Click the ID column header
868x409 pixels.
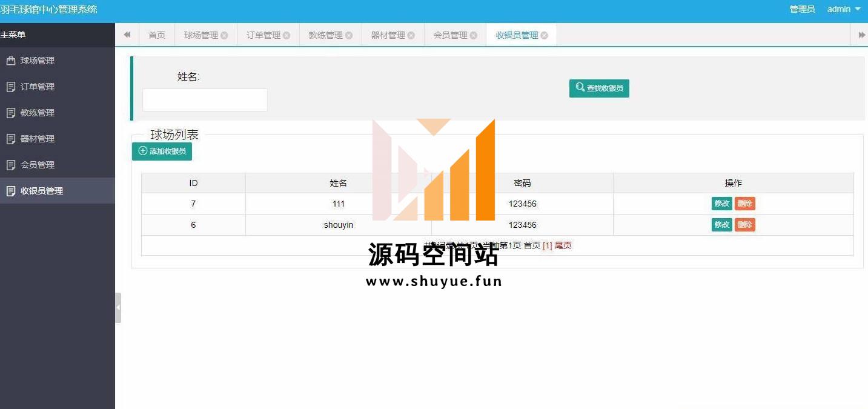point(193,183)
